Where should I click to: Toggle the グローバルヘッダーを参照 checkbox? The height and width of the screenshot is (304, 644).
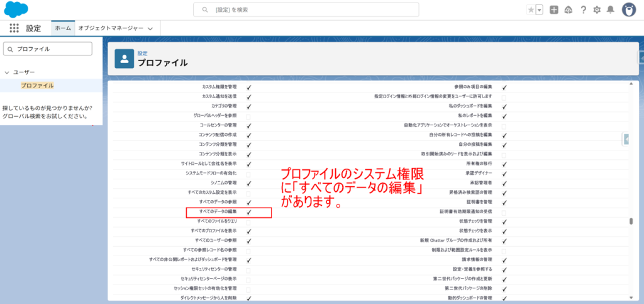(248, 116)
